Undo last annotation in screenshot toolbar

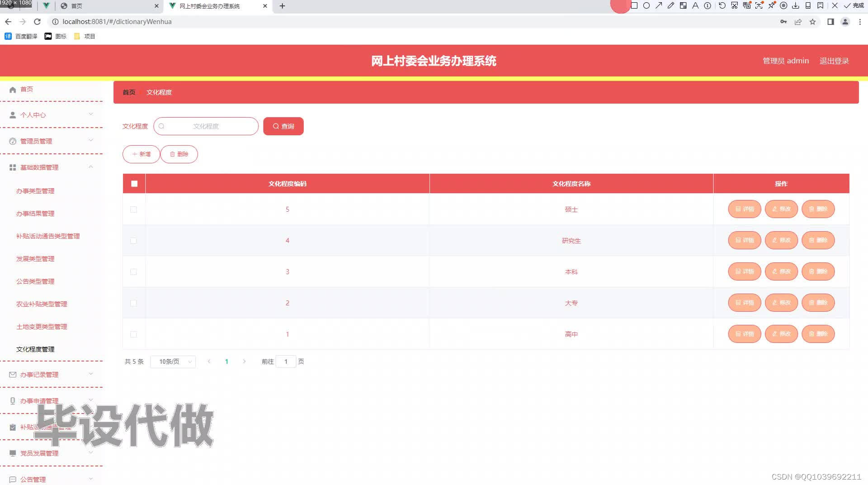tap(722, 6)
